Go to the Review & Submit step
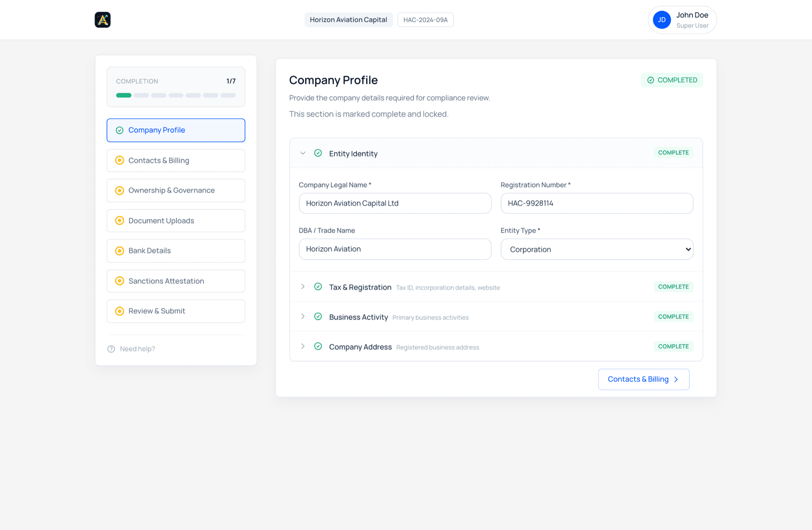 [x=176, y=311]
